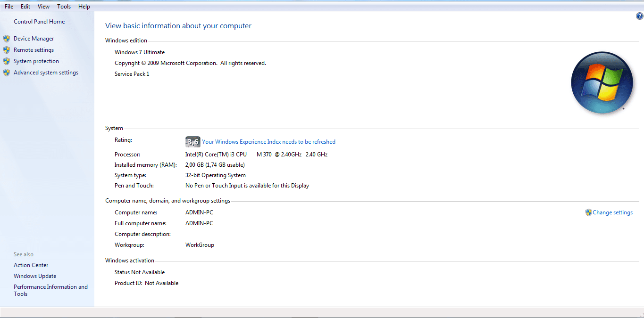Click the shield icon beside Remote settings

click(x=7, y=50)
